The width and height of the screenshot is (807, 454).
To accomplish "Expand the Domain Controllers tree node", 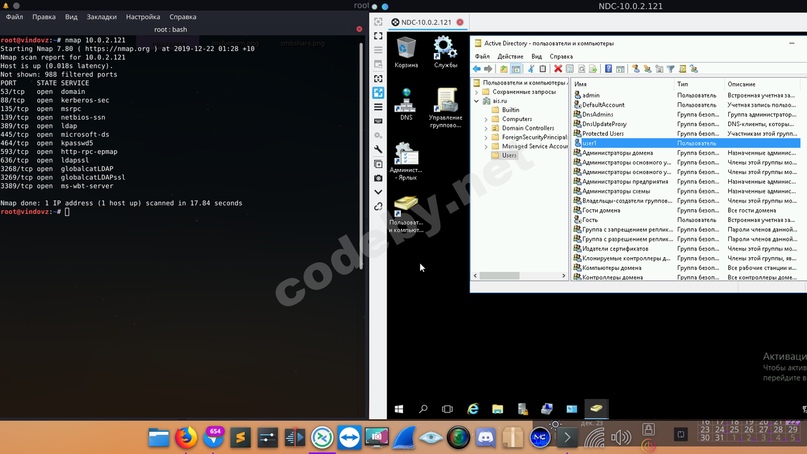I will pyautogui.click(x=487, y=128).
